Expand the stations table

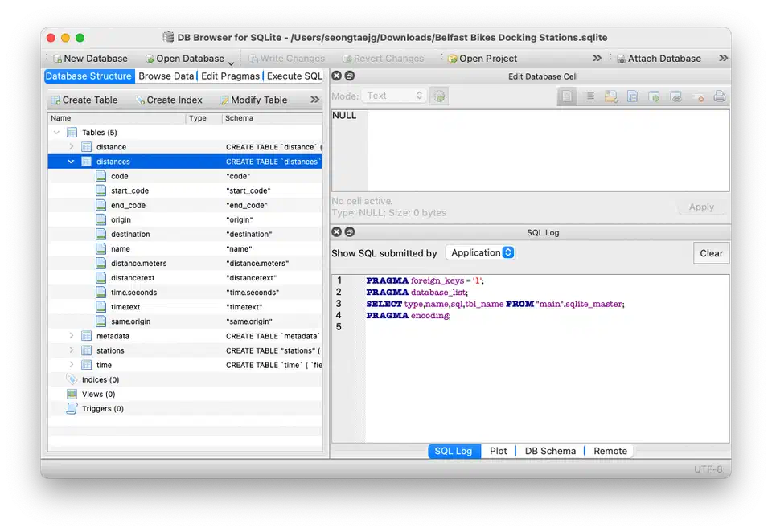point(70,350)
